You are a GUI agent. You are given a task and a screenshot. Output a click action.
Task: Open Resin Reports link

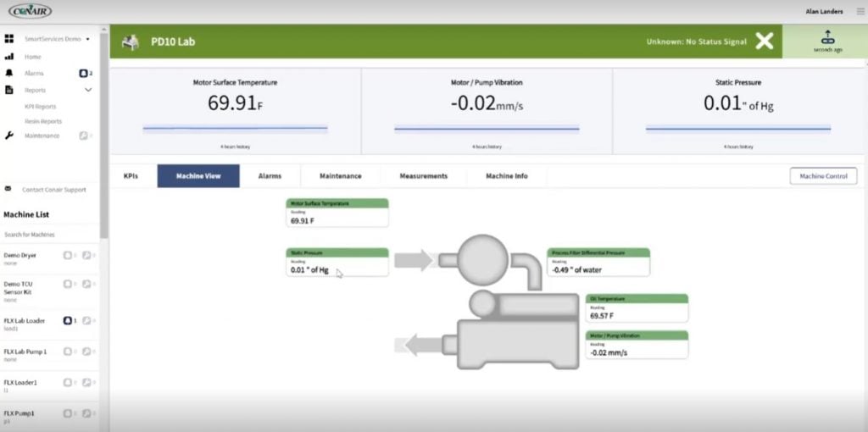[43, 121]
